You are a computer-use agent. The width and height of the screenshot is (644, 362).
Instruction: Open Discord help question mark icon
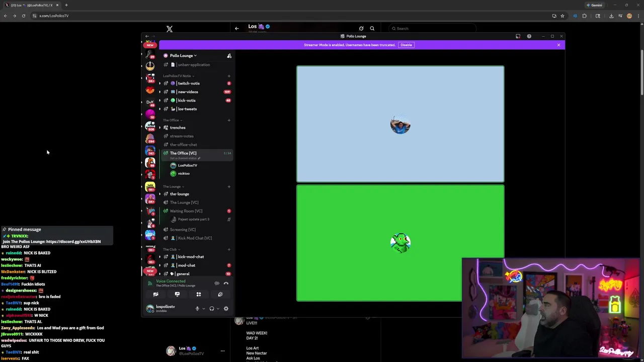(529, 36)
